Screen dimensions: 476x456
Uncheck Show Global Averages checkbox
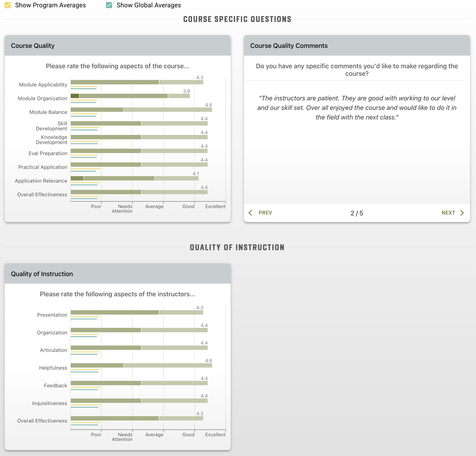(109, 5)
